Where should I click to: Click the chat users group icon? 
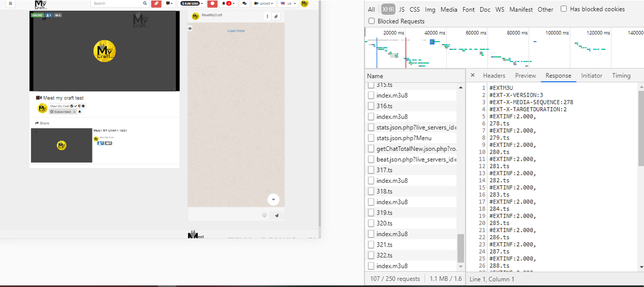(x=191, y=28)
